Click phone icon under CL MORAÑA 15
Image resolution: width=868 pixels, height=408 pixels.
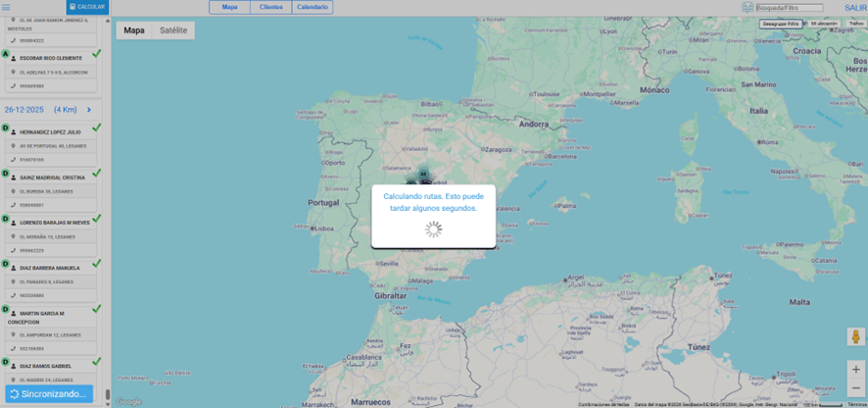pyautogui.click(x=14, y=250)
